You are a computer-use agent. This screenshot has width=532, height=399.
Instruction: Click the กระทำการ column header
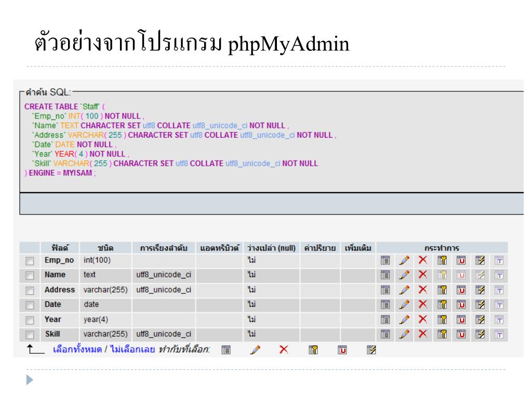point(442,248)
